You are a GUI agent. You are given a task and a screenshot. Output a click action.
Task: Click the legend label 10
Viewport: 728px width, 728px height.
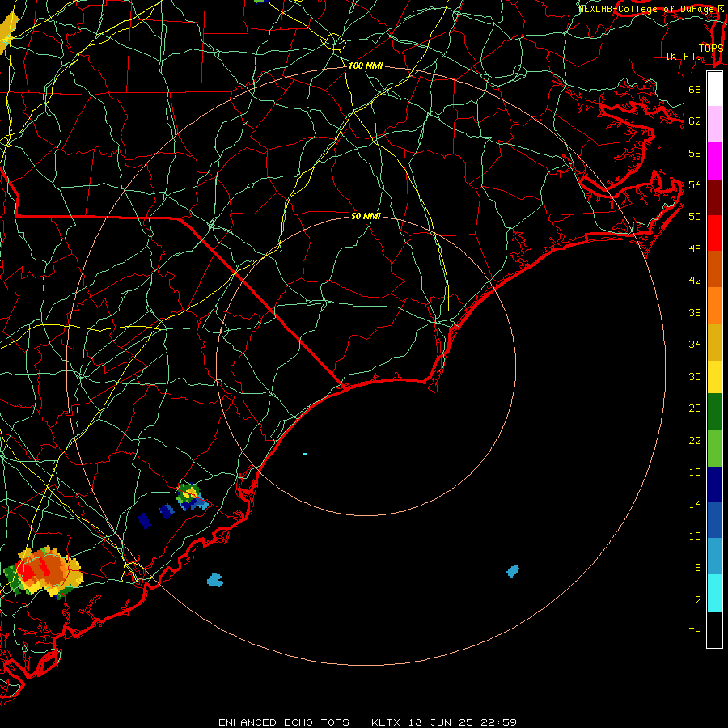[x=695, y=536]
